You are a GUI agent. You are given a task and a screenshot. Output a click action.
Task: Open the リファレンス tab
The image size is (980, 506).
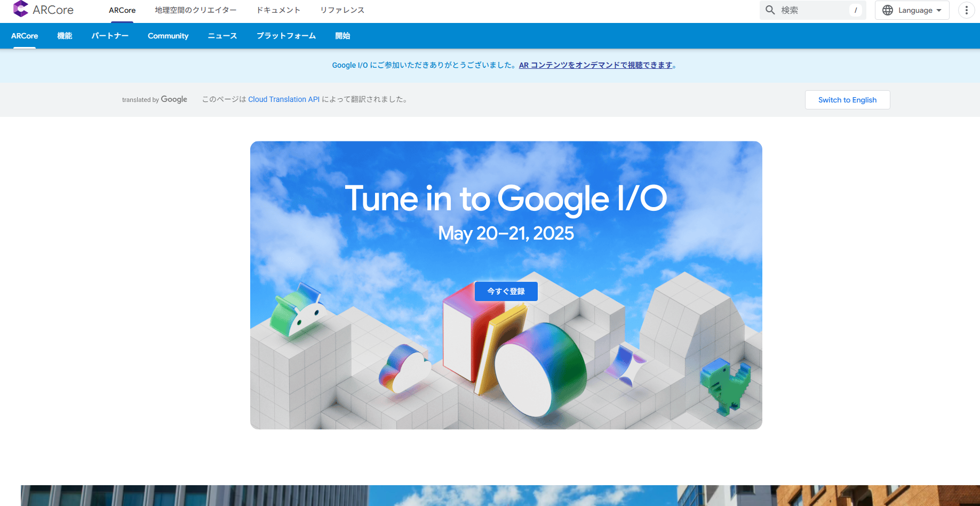(342, 10)
